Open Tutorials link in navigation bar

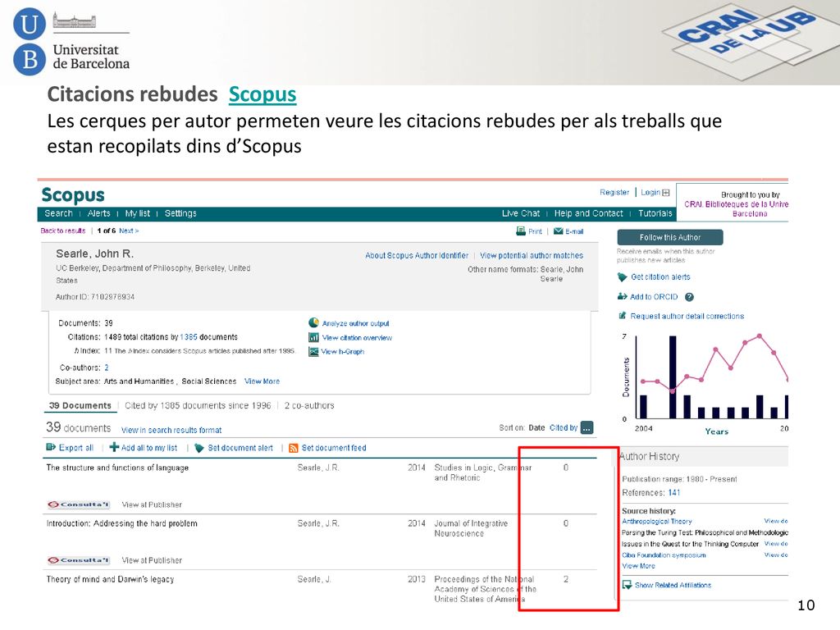click(x=655, y=213)
